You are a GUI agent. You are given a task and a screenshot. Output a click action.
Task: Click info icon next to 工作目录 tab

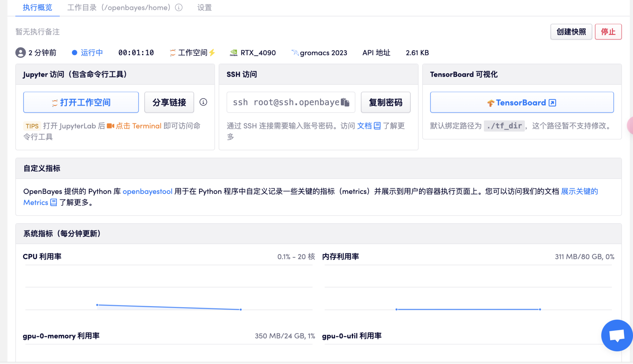179,7
